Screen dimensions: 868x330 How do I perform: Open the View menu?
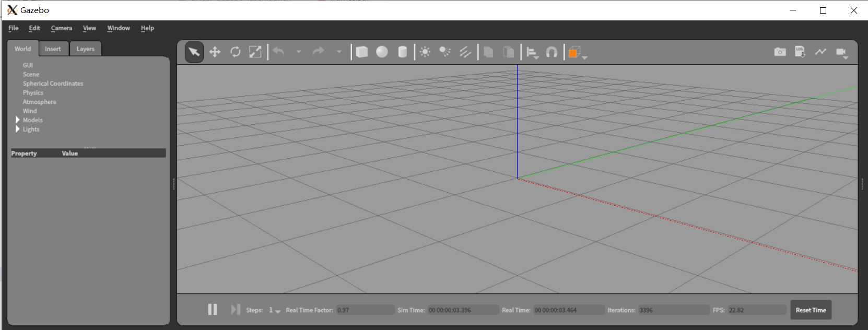pyautogui.click(x=89, y=28)
